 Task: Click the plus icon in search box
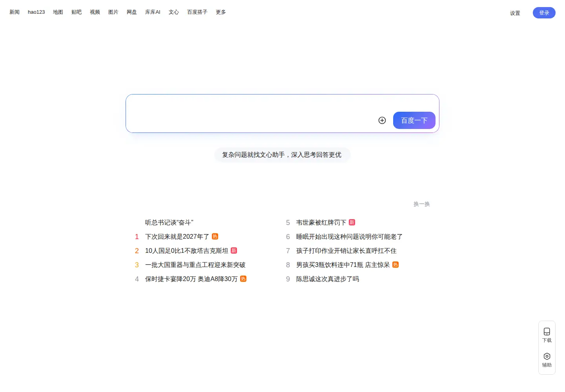pos(382,120)
